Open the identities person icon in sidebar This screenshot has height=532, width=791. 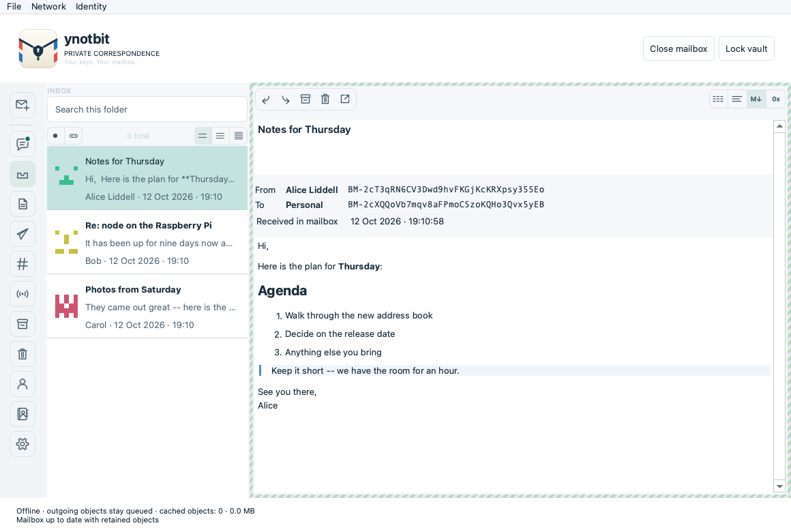coord(23,384)
